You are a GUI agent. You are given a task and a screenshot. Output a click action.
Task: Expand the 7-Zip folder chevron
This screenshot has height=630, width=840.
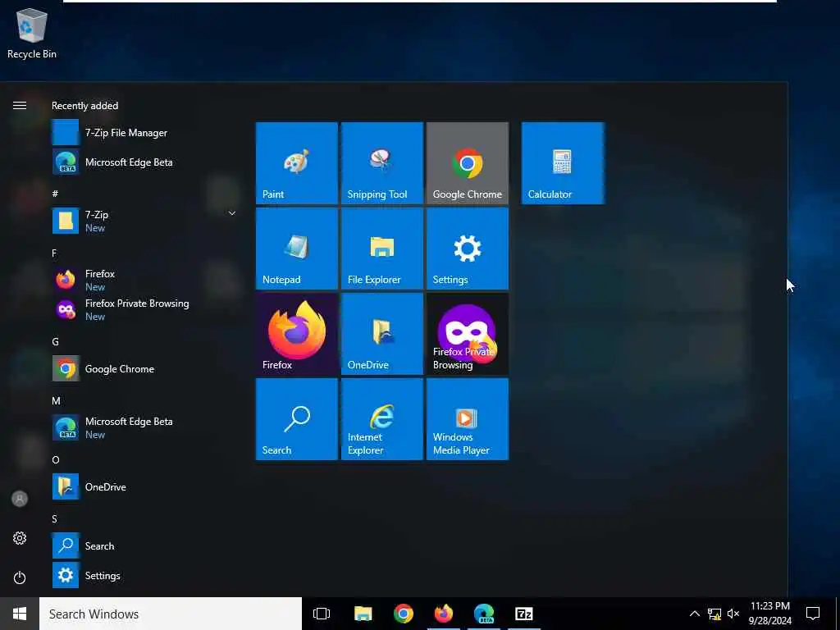[x=232, y=213]
